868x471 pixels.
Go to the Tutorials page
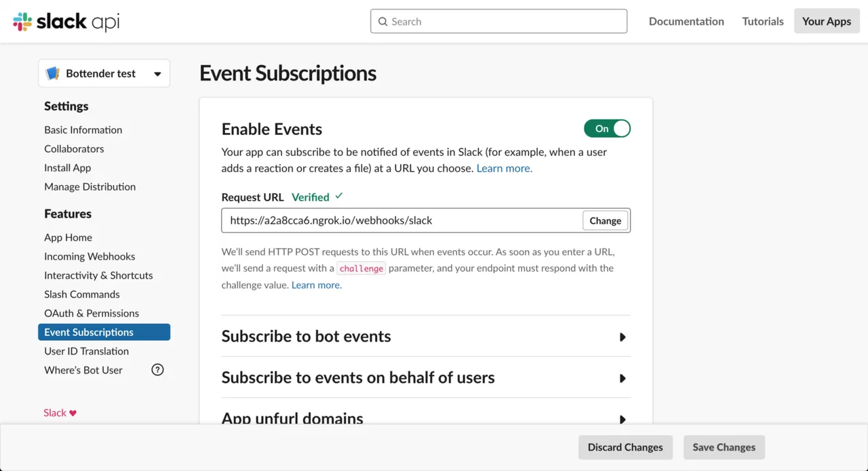(763, 22)
